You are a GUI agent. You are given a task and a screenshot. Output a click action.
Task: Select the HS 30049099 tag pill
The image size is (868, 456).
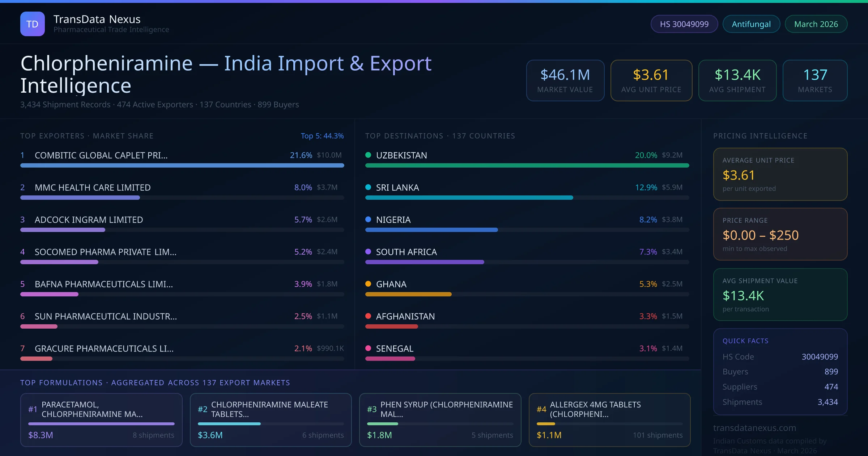click(x=684, y=24)
